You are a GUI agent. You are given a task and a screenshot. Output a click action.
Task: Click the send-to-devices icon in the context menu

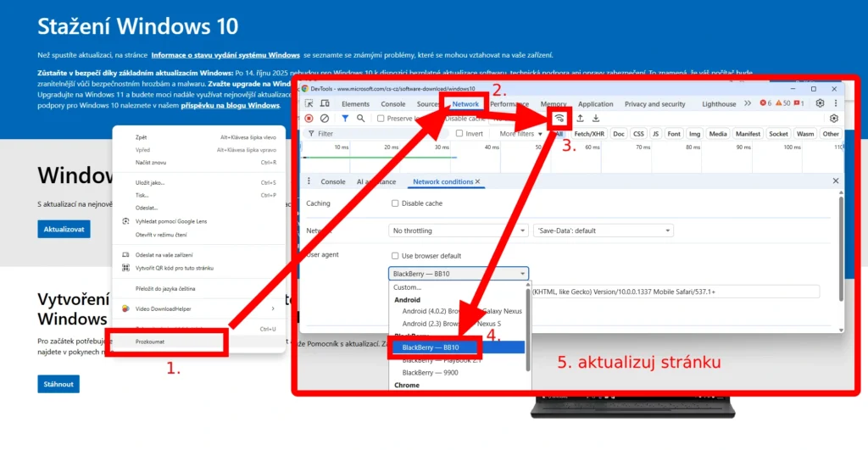pyautogui.click(x=125, y=254)
